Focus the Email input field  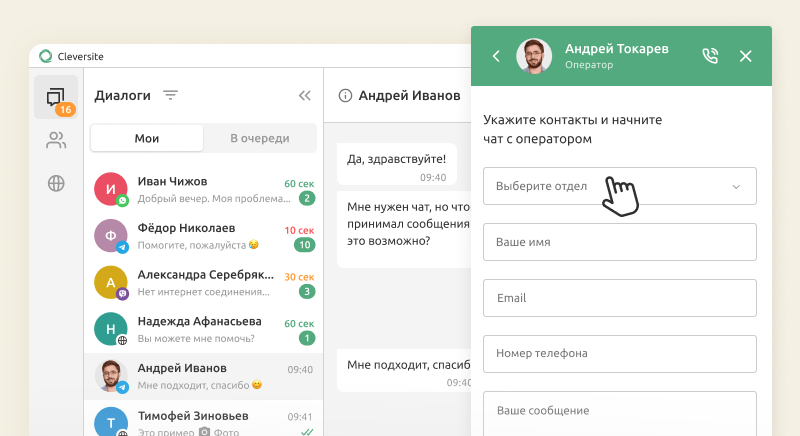coord(619,298)
